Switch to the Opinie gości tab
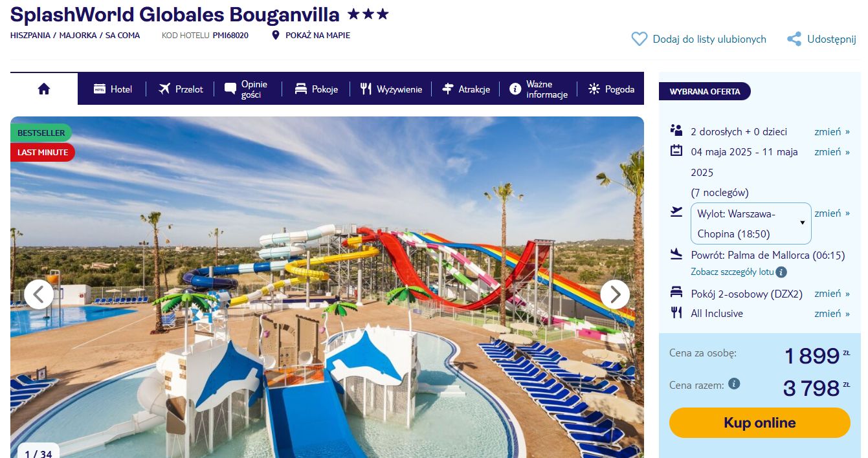The width and height of the screenshot is (868, 458). (x=247, y=89)
